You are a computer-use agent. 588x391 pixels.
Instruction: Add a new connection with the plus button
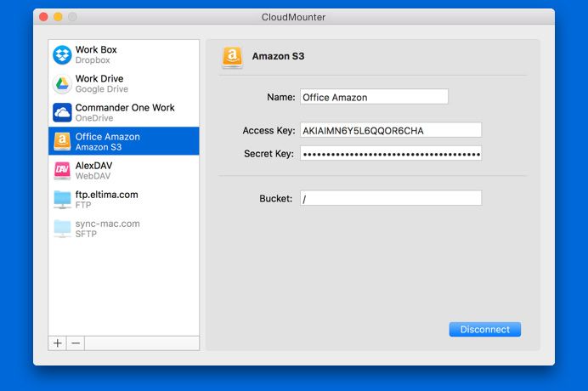(58, 343)
